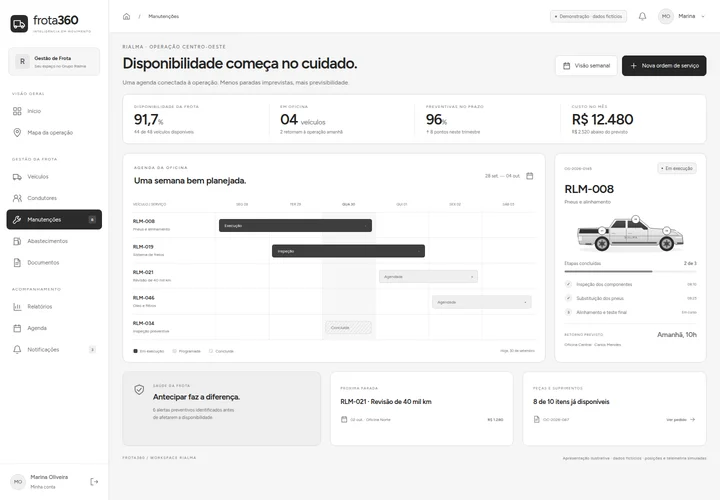The image size is (720, 500).
Task: Expand the Marina account dropdown chevron
Action: point(703,17)
